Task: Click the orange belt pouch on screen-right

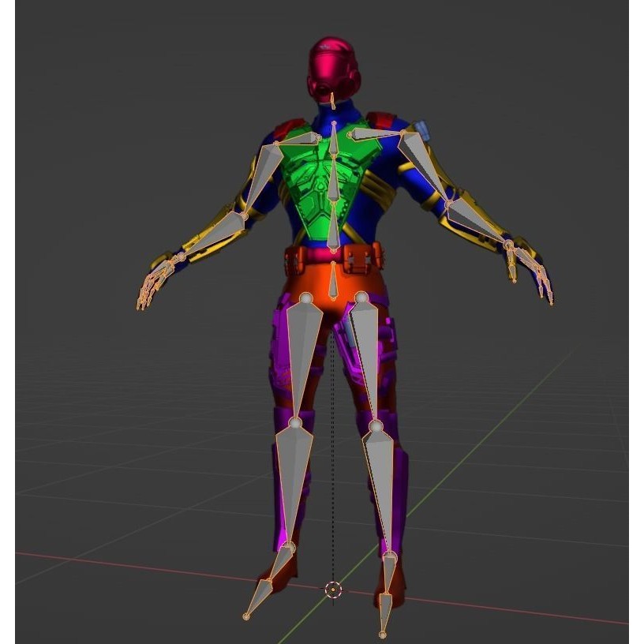Action: coord(360,258)
